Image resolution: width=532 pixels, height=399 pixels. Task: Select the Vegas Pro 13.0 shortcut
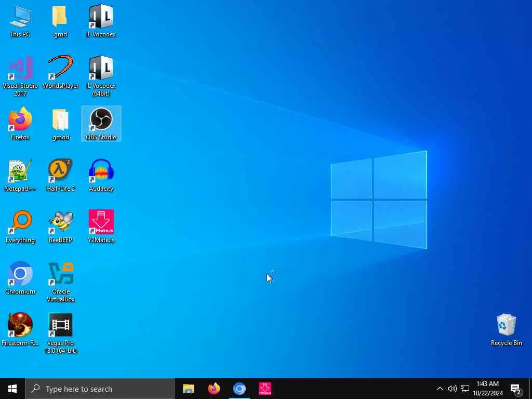[60, 333]
